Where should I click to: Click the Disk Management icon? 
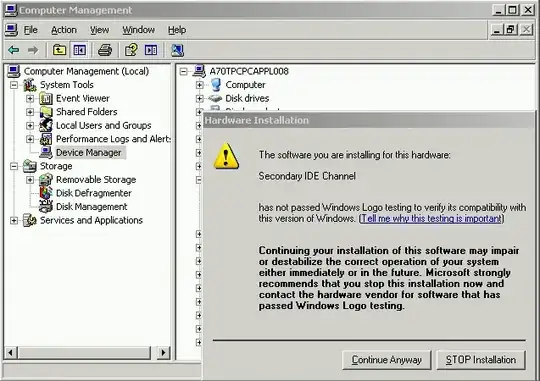[46, 207]
